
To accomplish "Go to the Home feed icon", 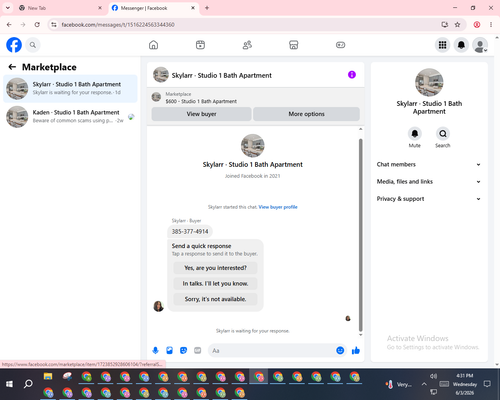I will click(x=153, y=45).
